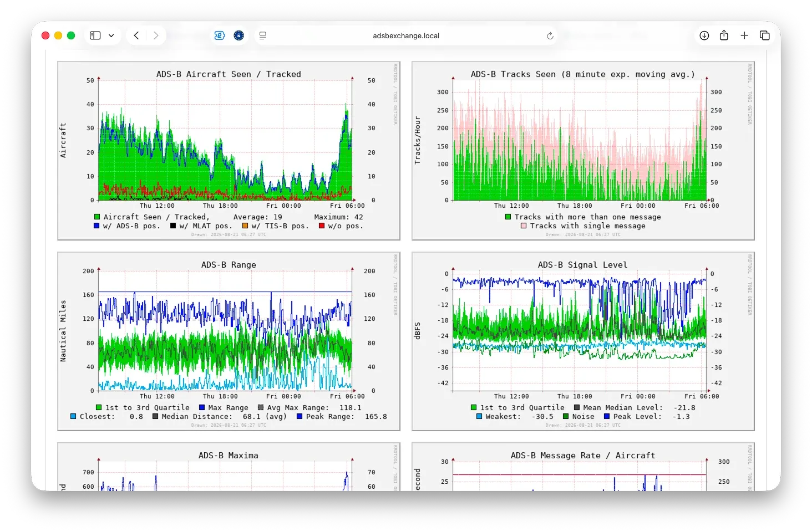Click the 'Tracks/Hour' axis label

pos(418,140)
